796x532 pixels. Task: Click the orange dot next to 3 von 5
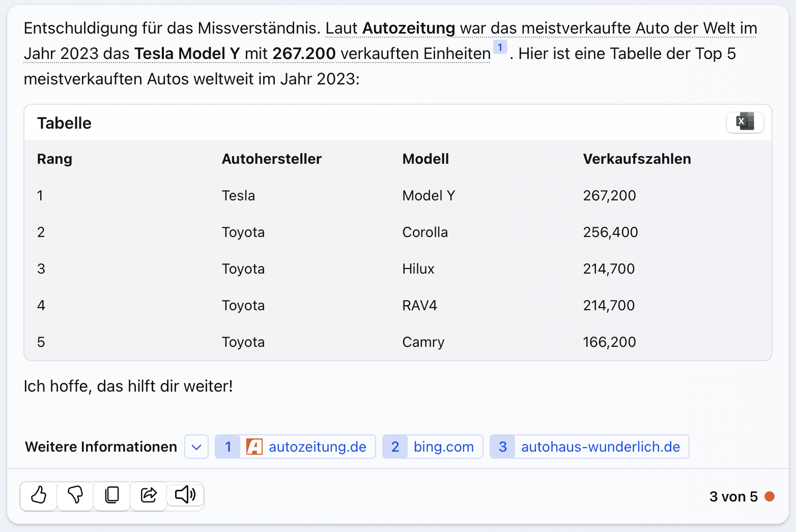pyautogui.click(x=770, y=496)
